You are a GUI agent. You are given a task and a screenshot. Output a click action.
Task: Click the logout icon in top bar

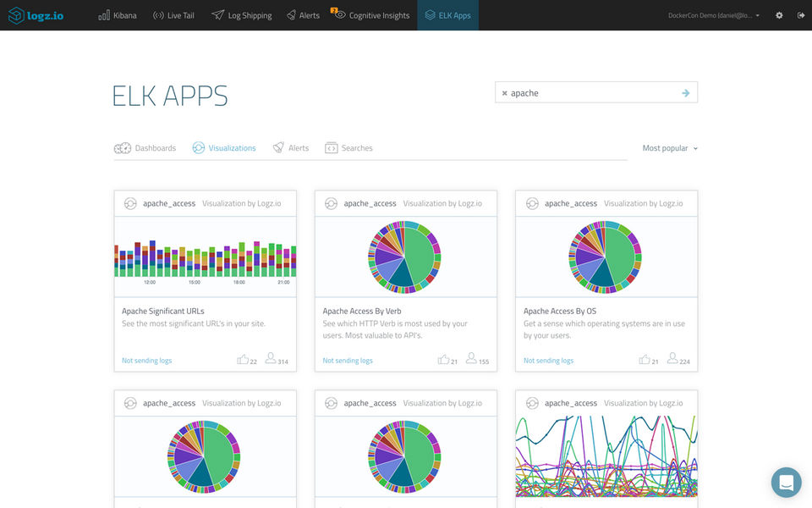801,15
